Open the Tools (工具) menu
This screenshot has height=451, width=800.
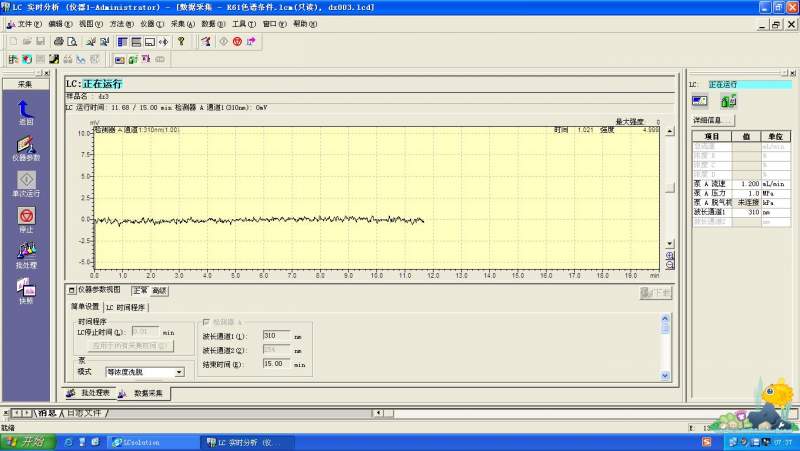243,23
